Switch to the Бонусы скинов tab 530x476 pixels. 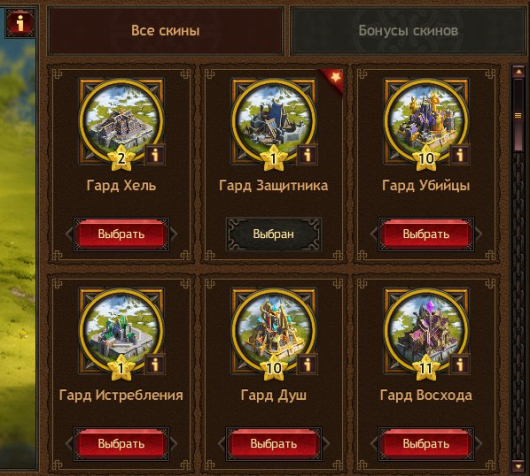click(408, 31)
